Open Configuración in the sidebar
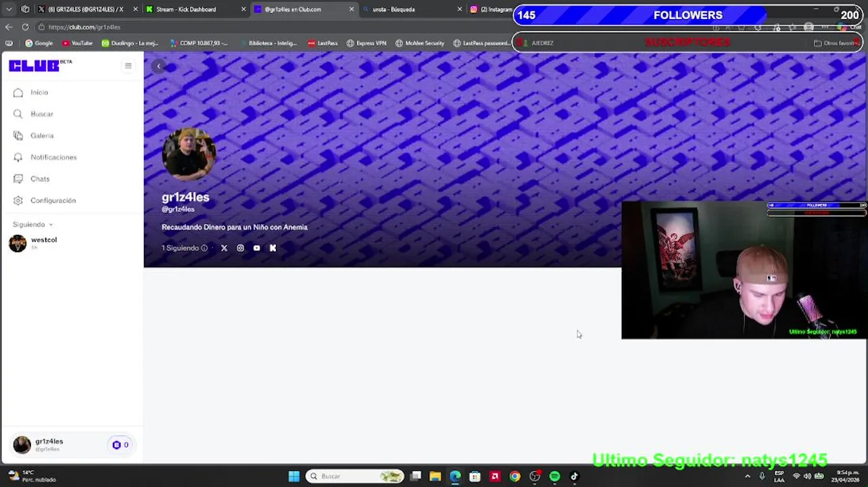 (x=53, y=200)
